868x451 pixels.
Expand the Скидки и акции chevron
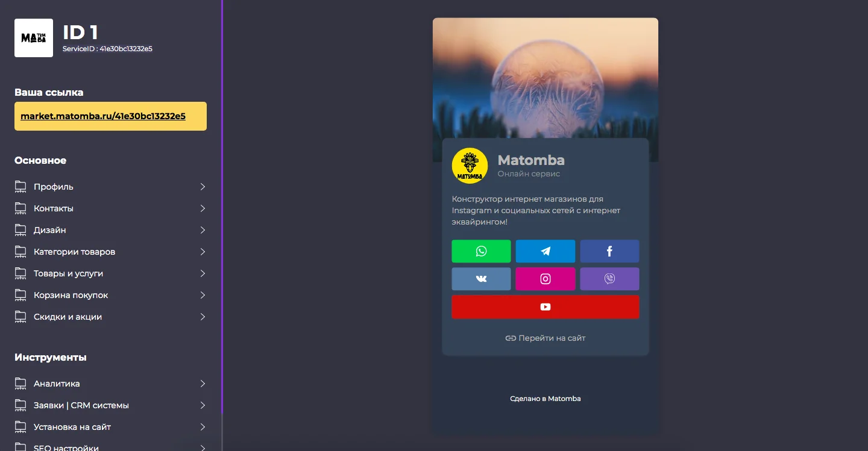click(203, 317)
